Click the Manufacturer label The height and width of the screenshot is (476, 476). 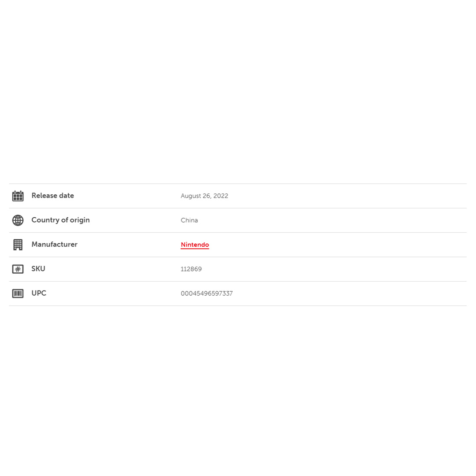(x=54, y=245)
